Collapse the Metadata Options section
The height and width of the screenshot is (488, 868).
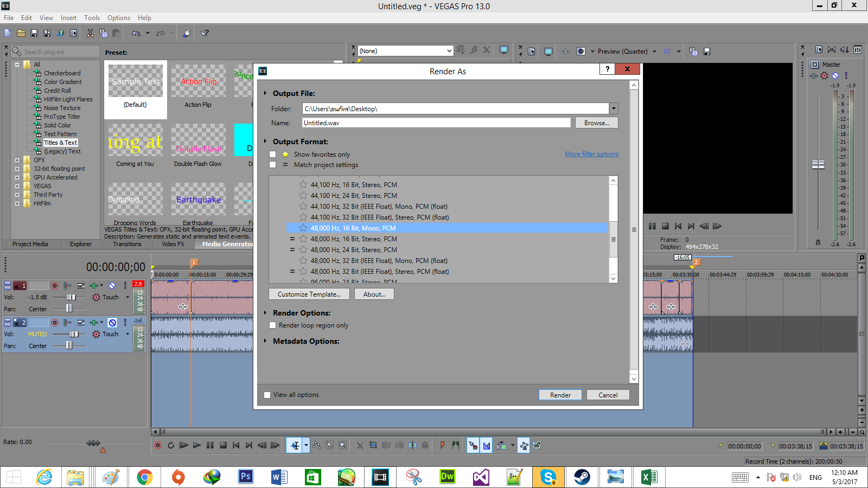pos(265,341)
